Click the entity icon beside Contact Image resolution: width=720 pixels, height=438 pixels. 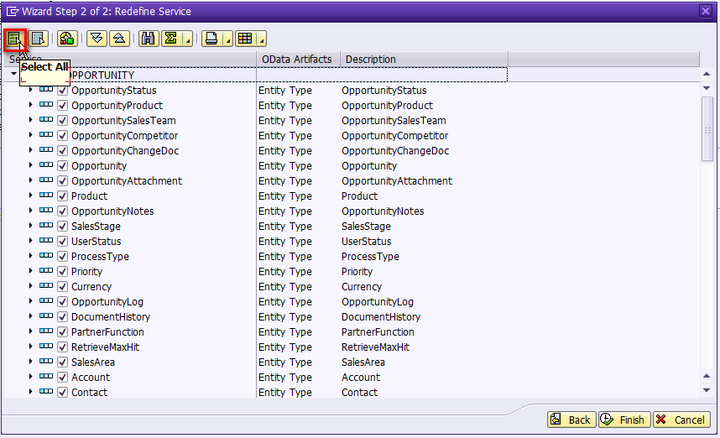46,392
